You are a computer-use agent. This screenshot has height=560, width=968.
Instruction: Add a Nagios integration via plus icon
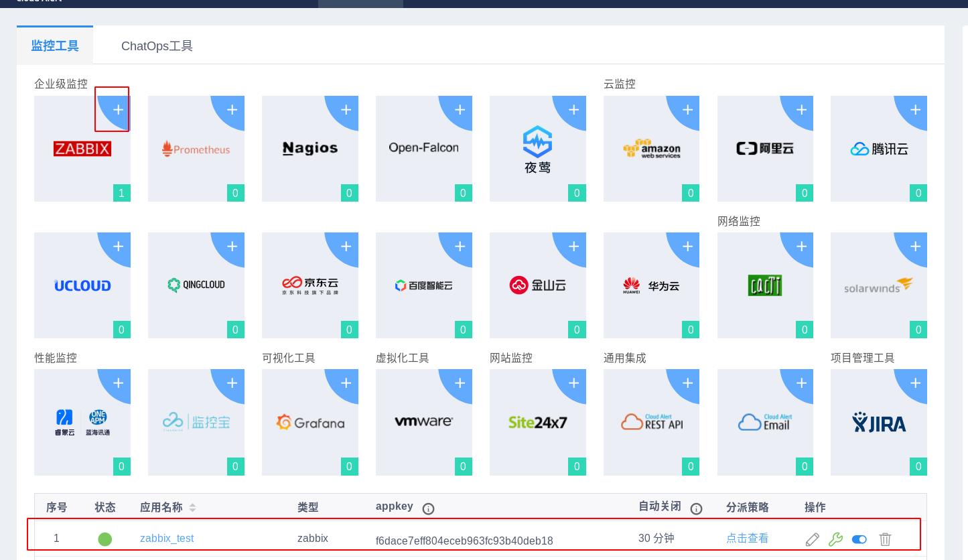point(346,109)
